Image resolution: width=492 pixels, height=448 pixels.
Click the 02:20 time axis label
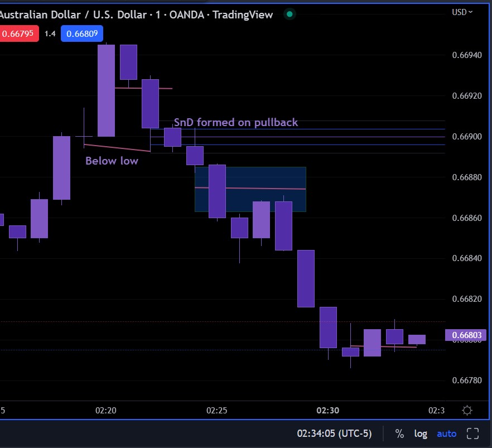pyautogui.click(x=106, y=411)
